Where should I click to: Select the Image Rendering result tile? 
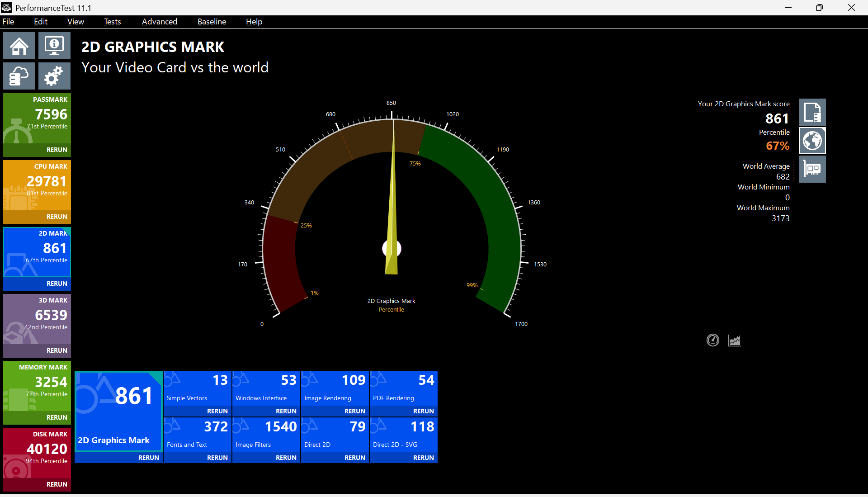335,388
